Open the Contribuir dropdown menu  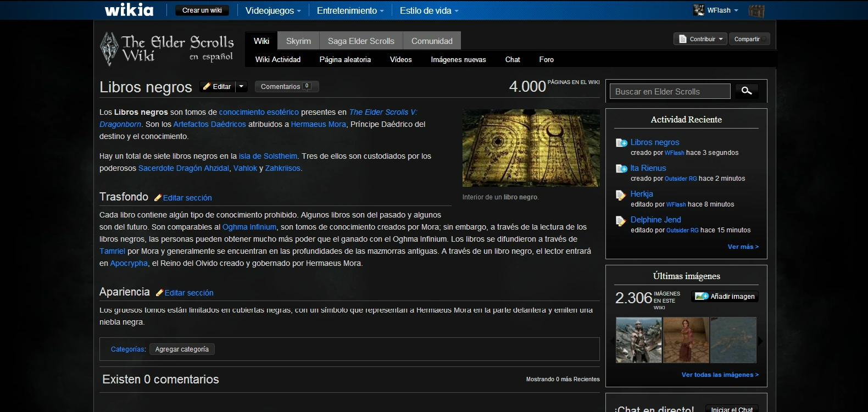click(x=700, y=39)
